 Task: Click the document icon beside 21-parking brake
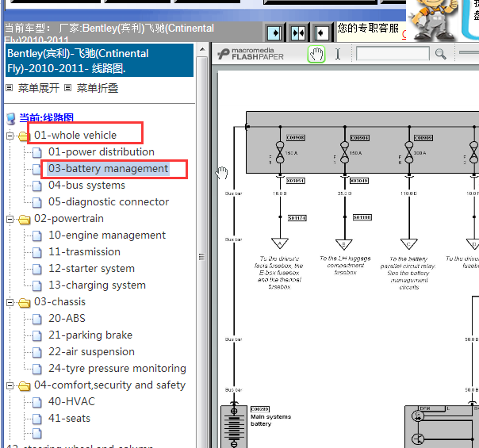[37, 335]
